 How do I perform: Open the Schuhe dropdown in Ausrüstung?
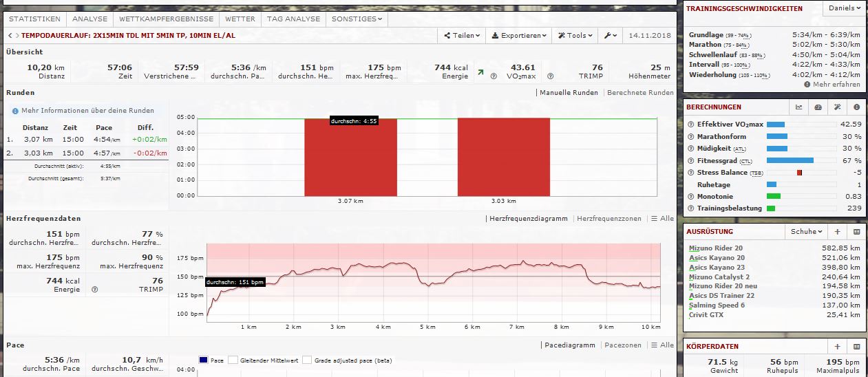(x=805, y=232)
